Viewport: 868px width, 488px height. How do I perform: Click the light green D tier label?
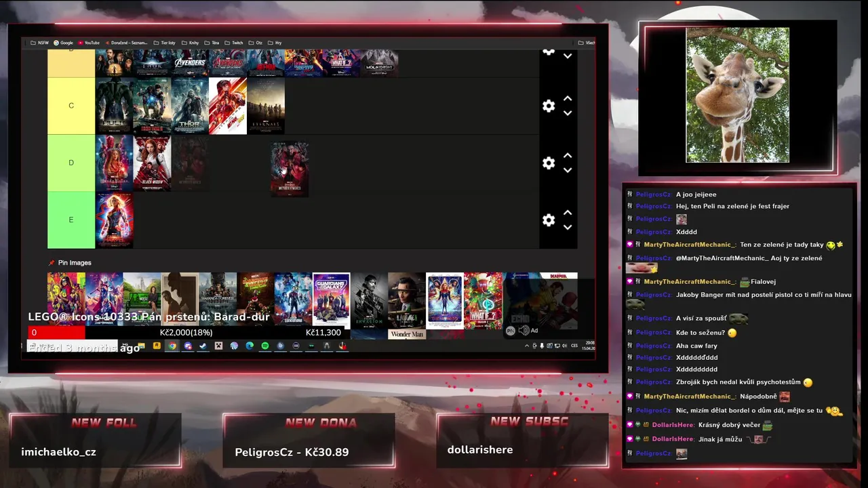71,163
